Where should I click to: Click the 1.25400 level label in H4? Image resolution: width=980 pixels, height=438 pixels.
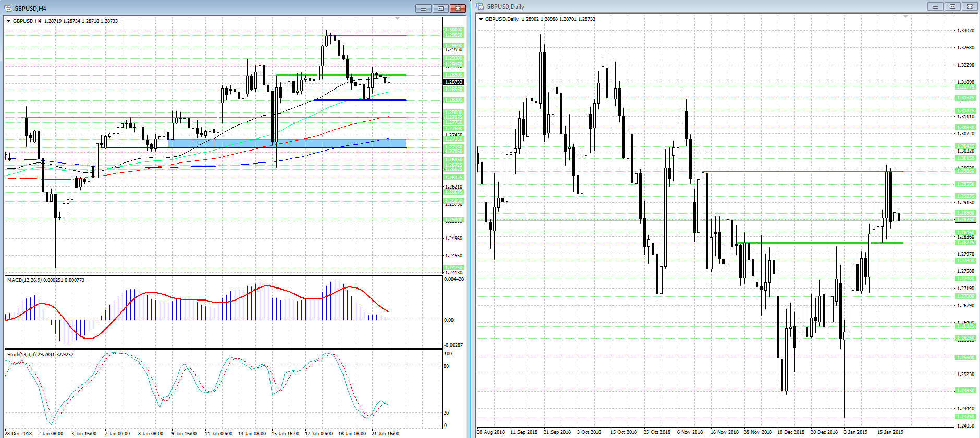(454, 220)
